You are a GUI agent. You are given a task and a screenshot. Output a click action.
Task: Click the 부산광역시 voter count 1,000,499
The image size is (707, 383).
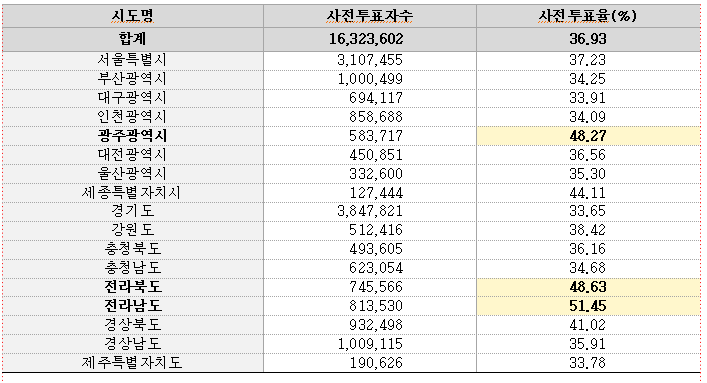point(370,79)
